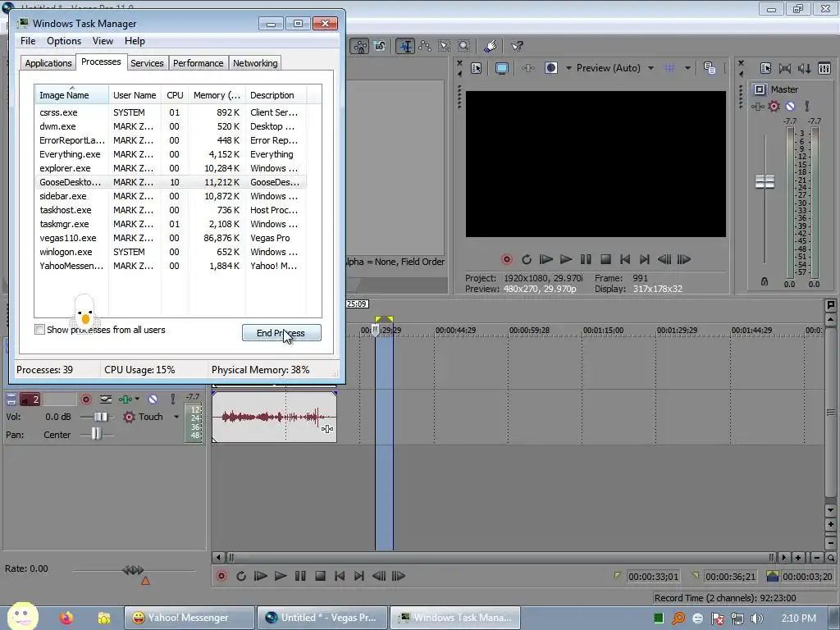Toggle Master bus fader lock icon
The height and width of the screenshot is (630, 840).
(x=765, y=281)
